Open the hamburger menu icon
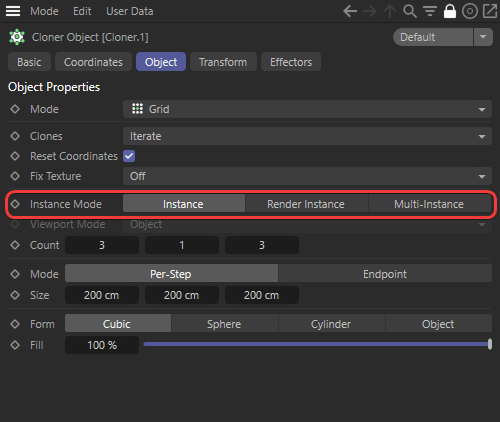Screen dimensions: 500x422 [x=13, y=11]
